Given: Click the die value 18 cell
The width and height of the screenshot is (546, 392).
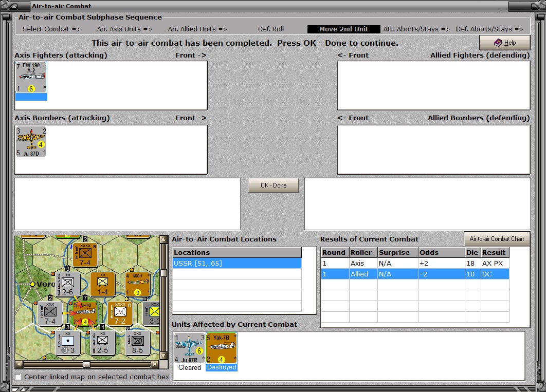Looking at the screenshot, I should point(472,264).
